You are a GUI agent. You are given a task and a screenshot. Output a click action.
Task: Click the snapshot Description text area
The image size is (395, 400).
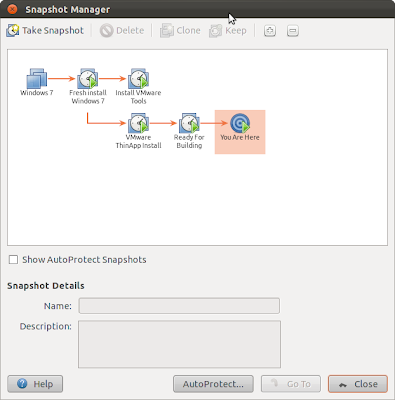[179, 344]
